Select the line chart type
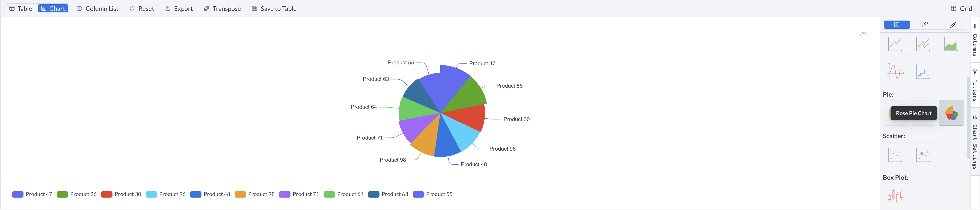 pos(895,45)
